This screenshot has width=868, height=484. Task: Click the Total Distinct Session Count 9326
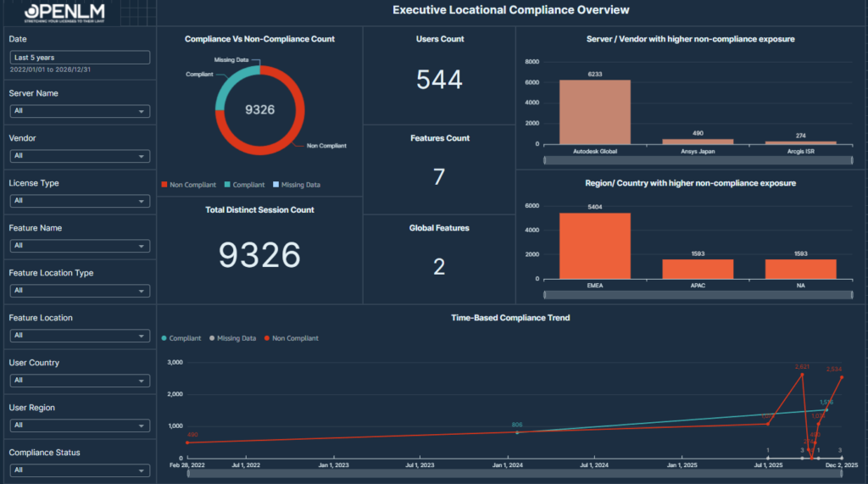point(259,255)
